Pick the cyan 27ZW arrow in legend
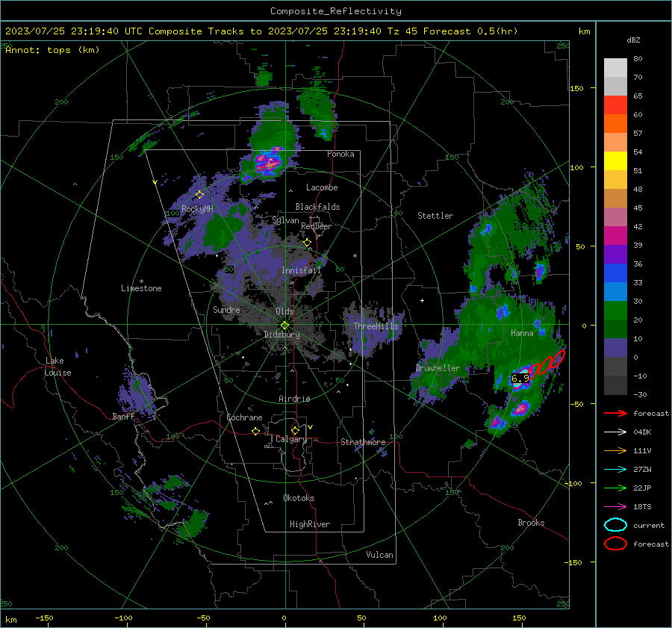Viewport: 672px width, 628px height. (x=615, y=470)
